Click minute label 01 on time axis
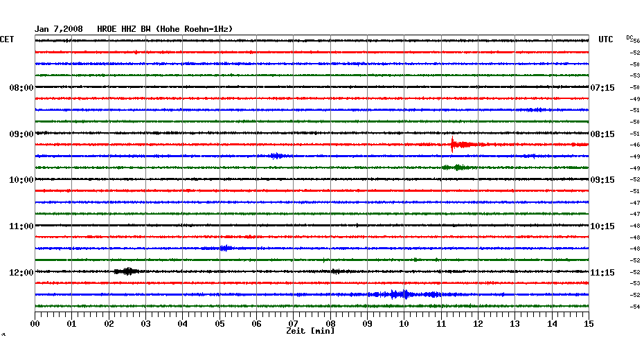This screenshot has width=644, height=342. [72, 324]
